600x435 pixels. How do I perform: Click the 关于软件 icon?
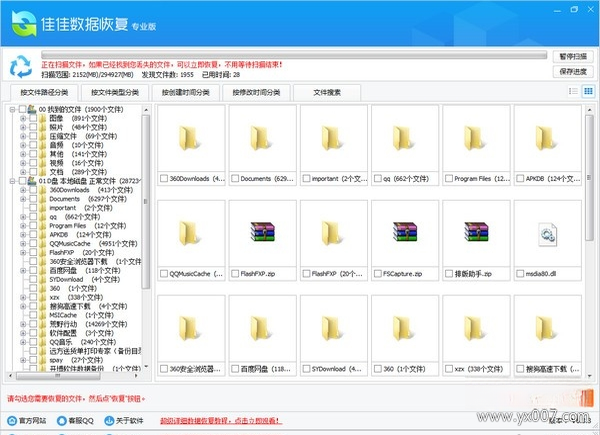(x=109, y=420)
